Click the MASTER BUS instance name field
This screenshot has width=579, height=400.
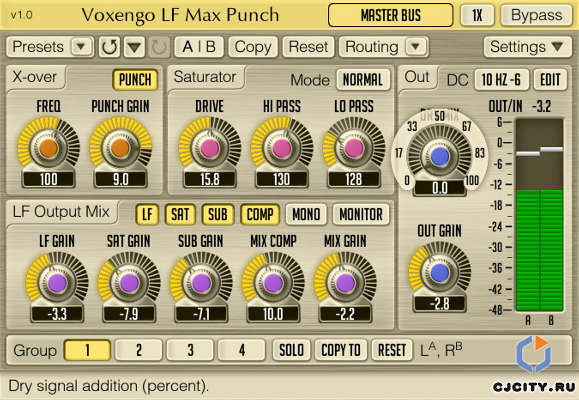click(x=391, y=16)
